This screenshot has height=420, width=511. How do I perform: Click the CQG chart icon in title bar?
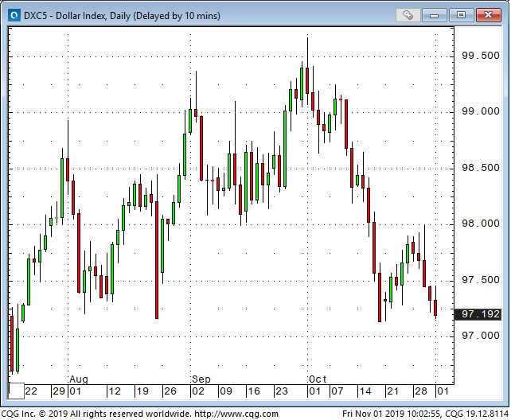(x=14, y=15)
